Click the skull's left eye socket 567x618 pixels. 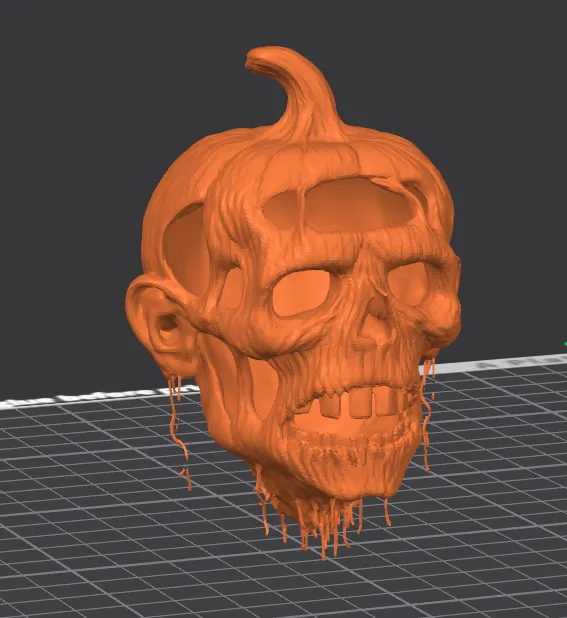pos(301,292)
